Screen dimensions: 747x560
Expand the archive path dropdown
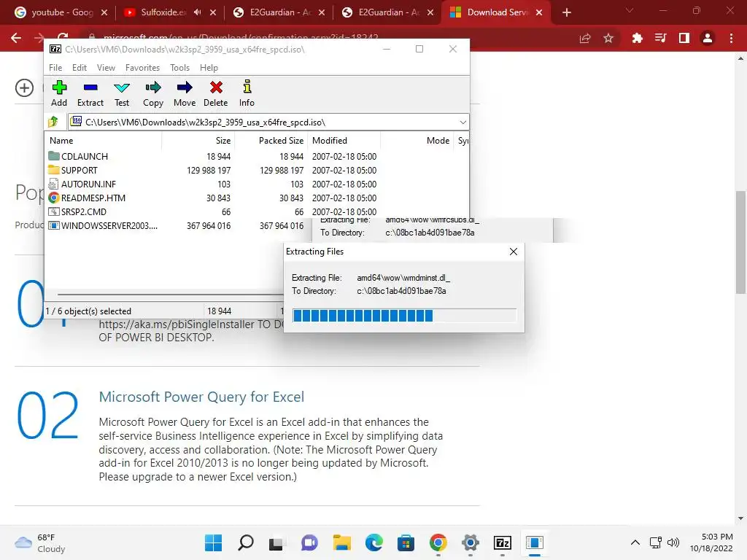pyautogui.click(x=462, y=122)
